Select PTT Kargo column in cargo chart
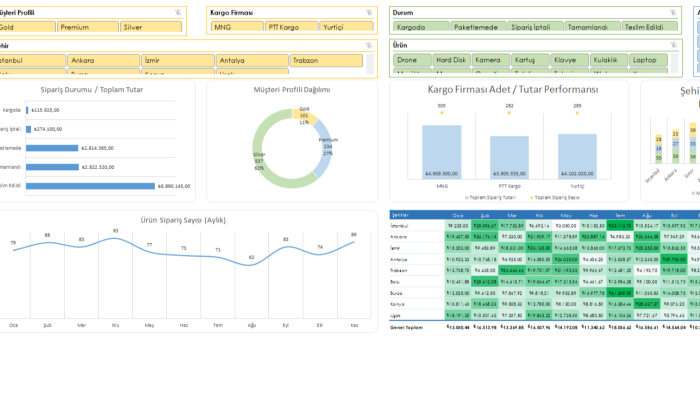The image size is (700, 394). [509, 158]
